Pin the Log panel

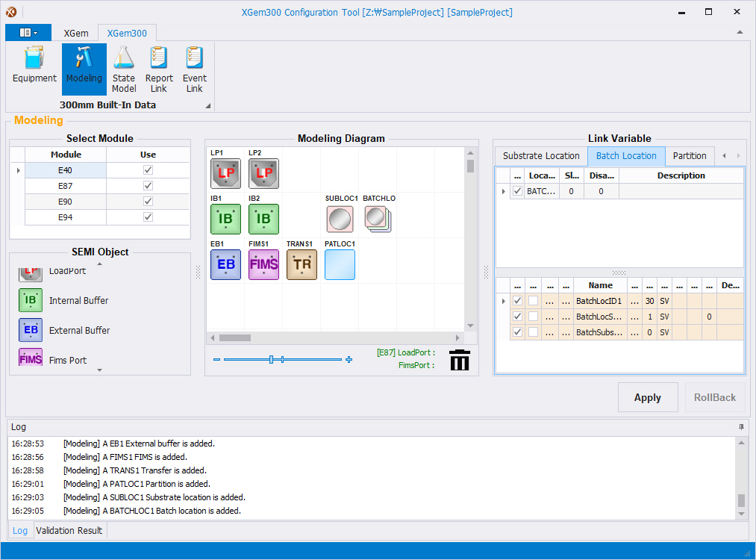[741, 427]
